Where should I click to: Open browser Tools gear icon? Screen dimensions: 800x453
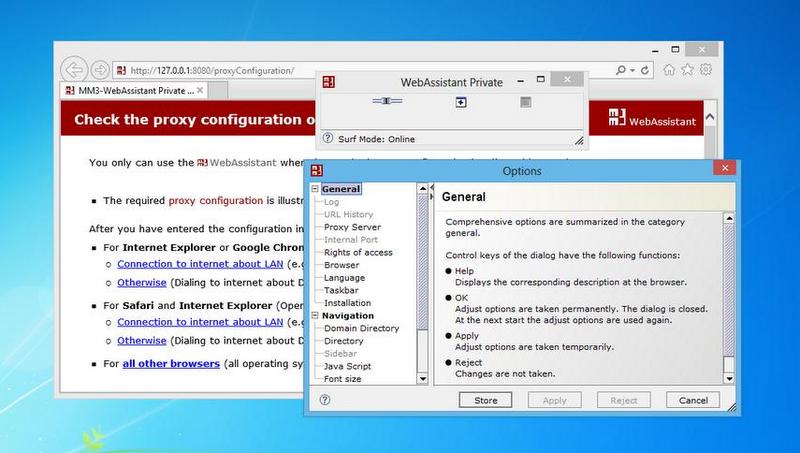[x=706, y=69]
